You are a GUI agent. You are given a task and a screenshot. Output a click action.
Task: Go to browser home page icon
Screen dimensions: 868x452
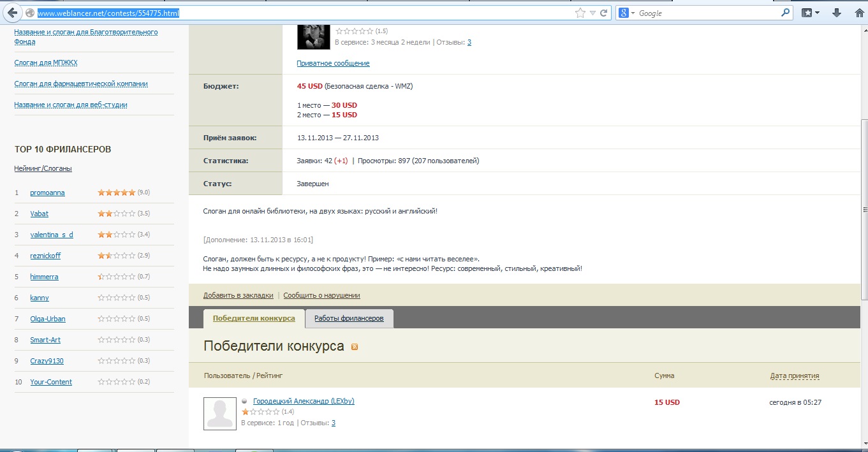click(x=859, y=13)
